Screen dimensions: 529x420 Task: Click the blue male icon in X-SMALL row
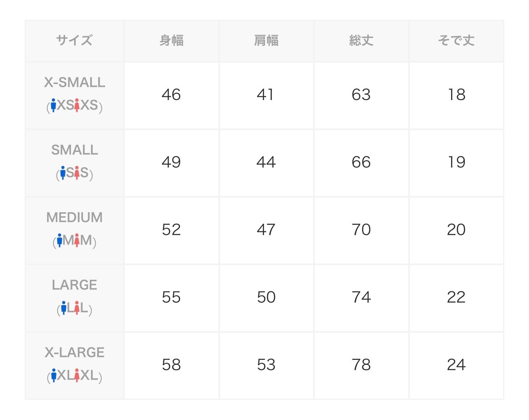(x=53, y=105)
